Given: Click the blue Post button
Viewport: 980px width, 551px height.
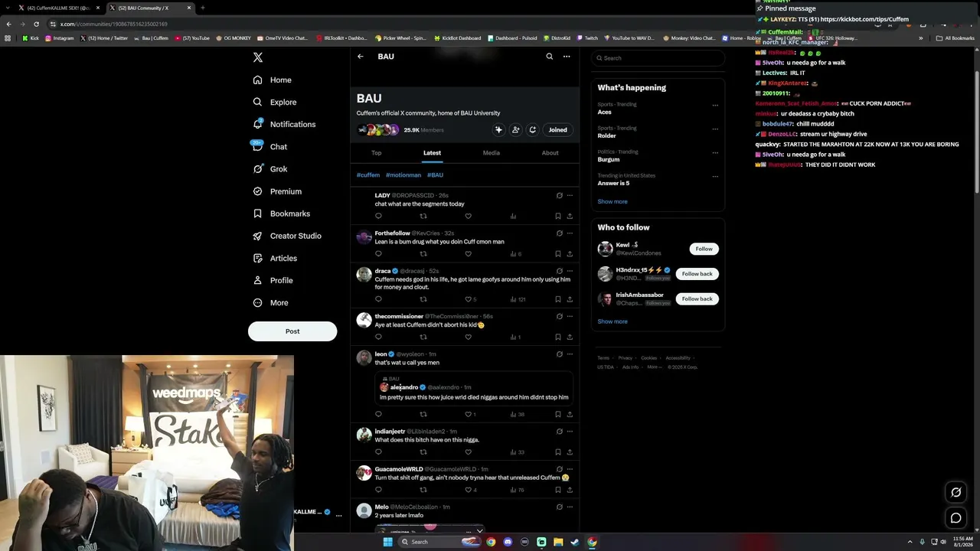Looking at the screenshot, I should tap(292, 331).
